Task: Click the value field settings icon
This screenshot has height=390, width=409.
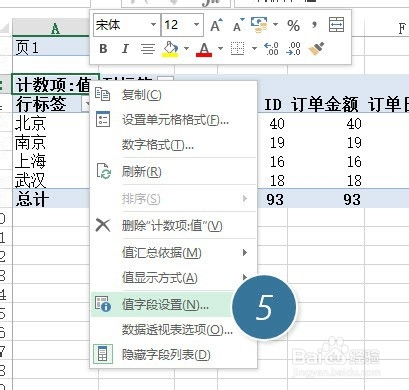Action: tap(103, 304)
